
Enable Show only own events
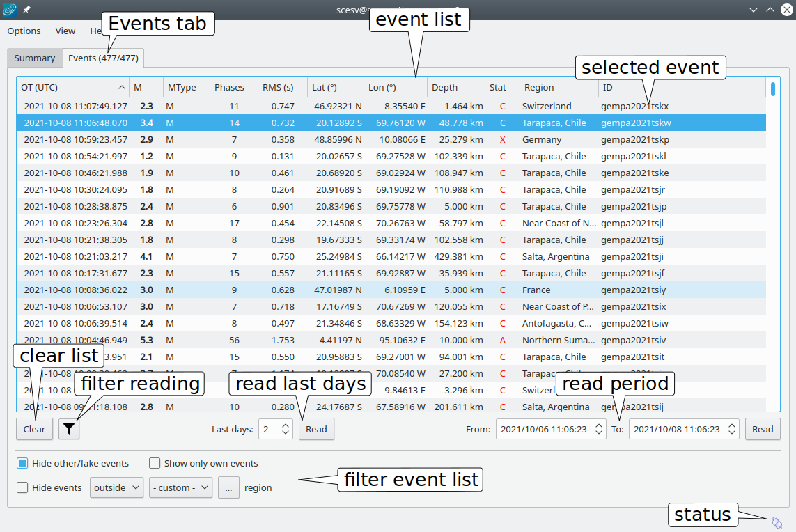click(155, 463)
